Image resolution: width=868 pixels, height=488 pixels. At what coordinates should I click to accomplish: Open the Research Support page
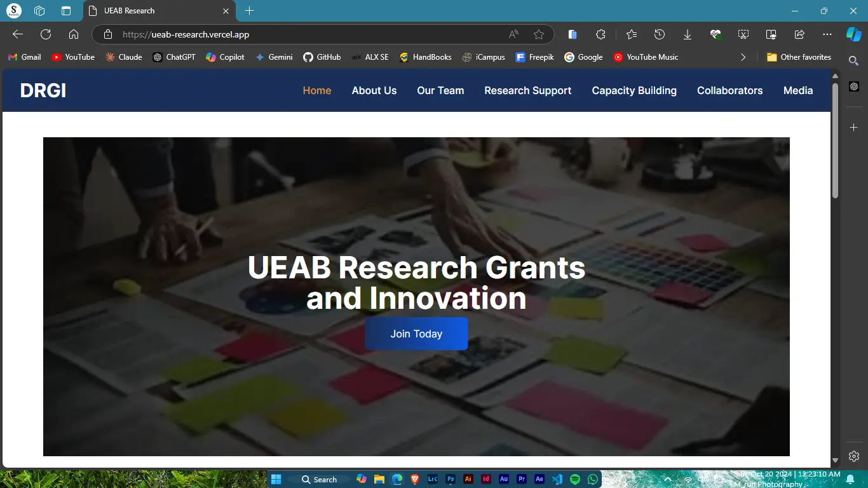[x=528, y=91]
